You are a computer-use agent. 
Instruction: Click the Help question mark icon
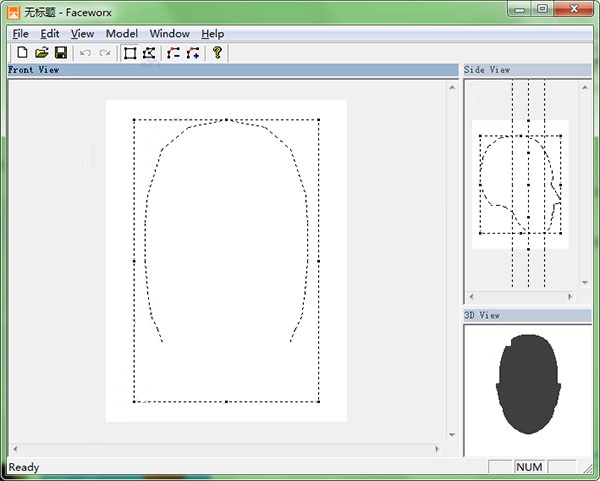[x=217, y=52]
